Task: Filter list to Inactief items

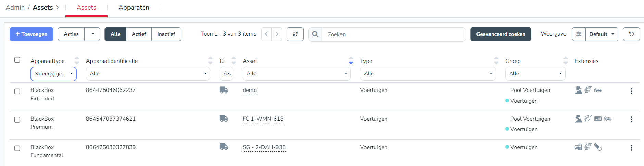Action: tap(166, 34)
